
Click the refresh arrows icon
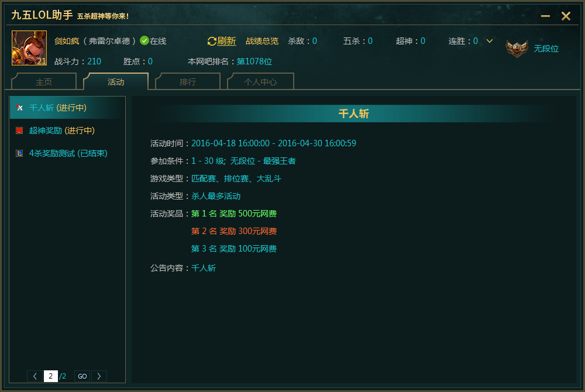(212, 41)
